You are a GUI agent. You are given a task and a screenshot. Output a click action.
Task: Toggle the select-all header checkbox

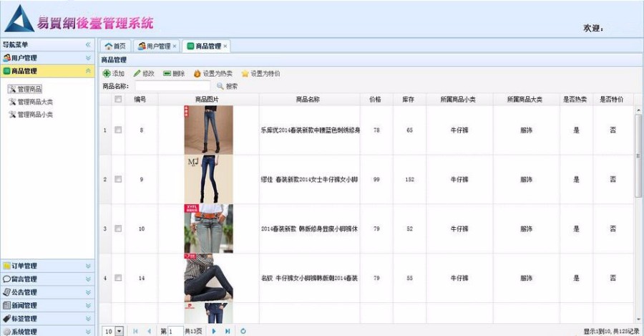(118, 99)
